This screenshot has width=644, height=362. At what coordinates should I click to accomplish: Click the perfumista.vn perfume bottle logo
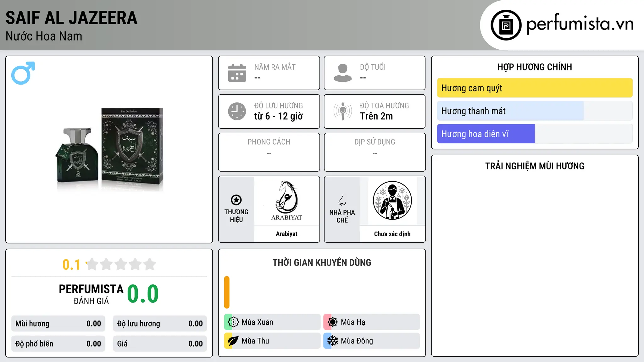(506, 25)
